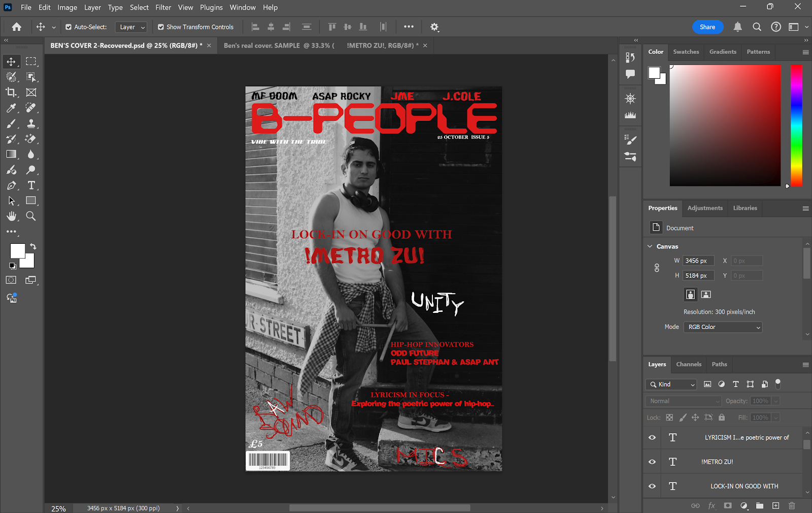Select the Frame tool
812x513 pixels.
pos(31,92)
